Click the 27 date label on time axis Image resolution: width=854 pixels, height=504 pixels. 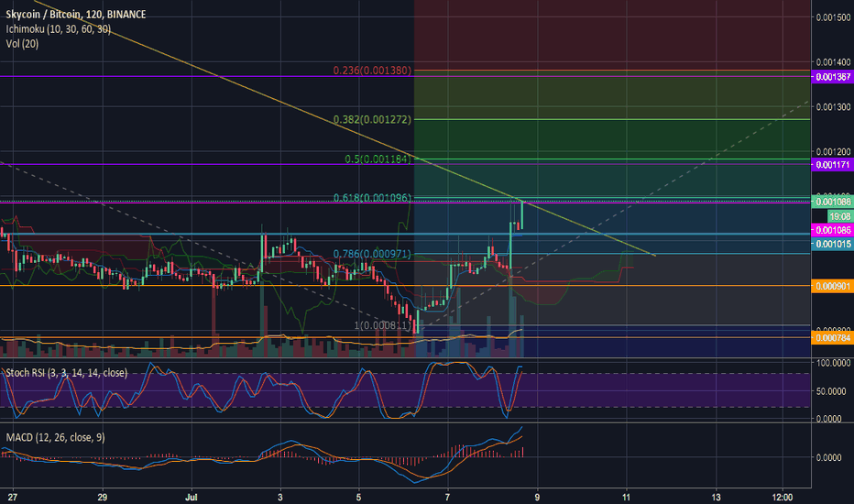pyautogui.click(x=13, y=497)
